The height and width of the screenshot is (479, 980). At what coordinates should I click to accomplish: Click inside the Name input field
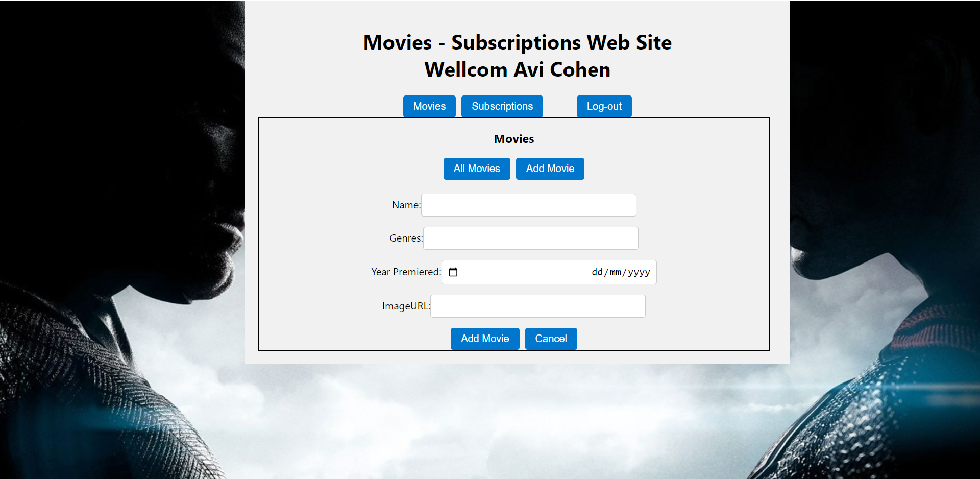click(528, 205)
